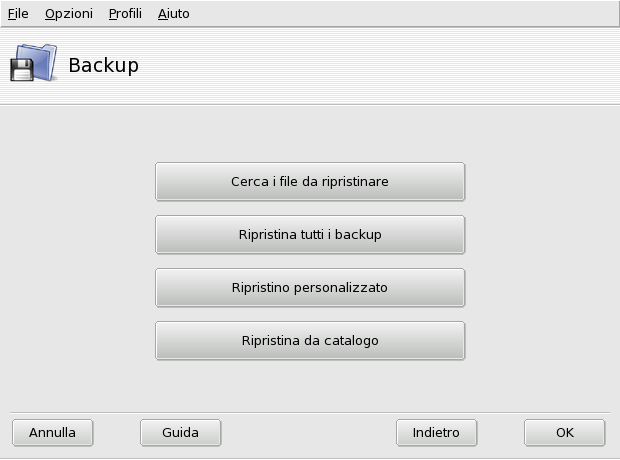The height and width of the screenshot is (460, 620).
Task: Open the Profili menu
Action: tap(125, 14)
